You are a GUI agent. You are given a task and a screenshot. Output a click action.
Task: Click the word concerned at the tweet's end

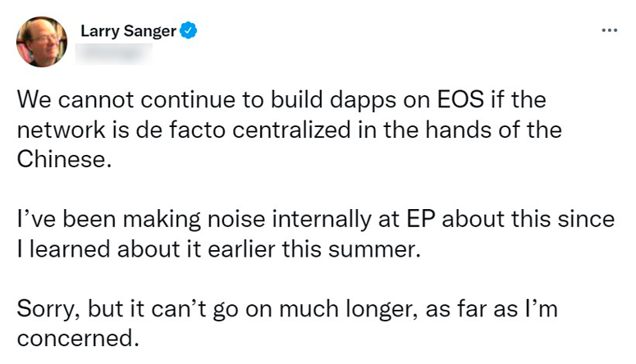point(78,339)
